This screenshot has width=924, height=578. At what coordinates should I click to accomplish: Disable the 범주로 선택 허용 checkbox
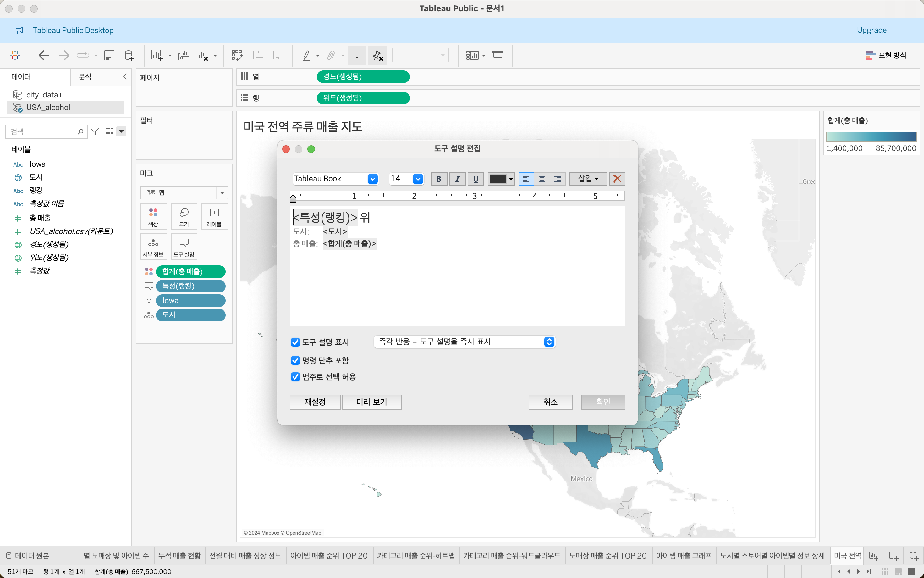[295, 377]
